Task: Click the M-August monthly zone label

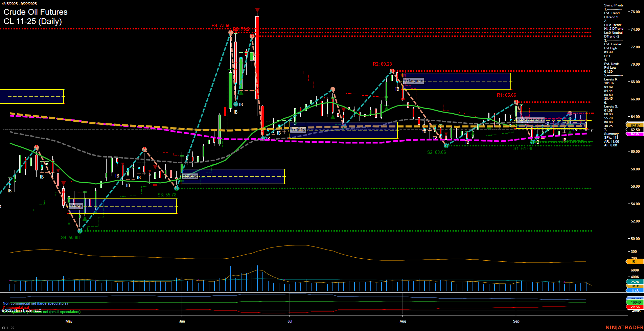Action: tap(413, 81)
